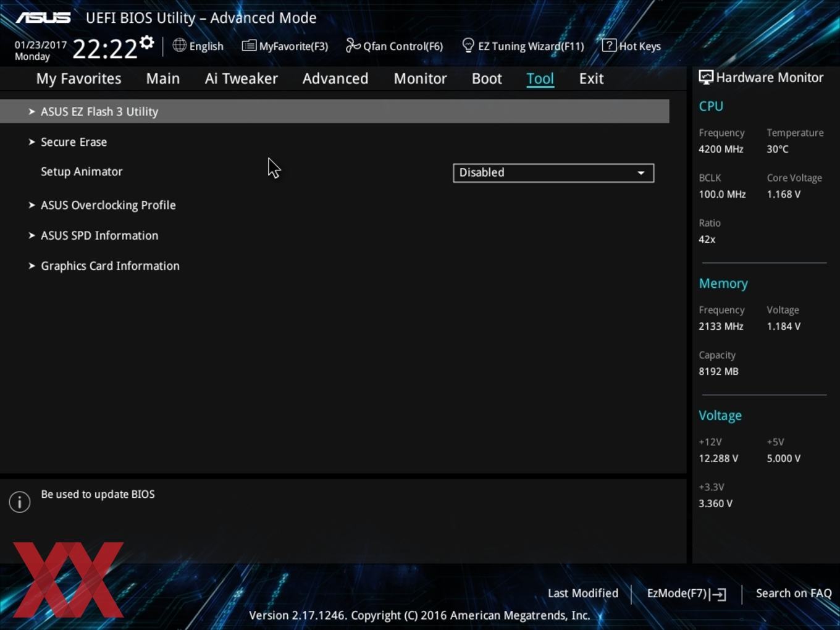
Task: Go to the Advanced tab
Action: click(x=335, y=78)
